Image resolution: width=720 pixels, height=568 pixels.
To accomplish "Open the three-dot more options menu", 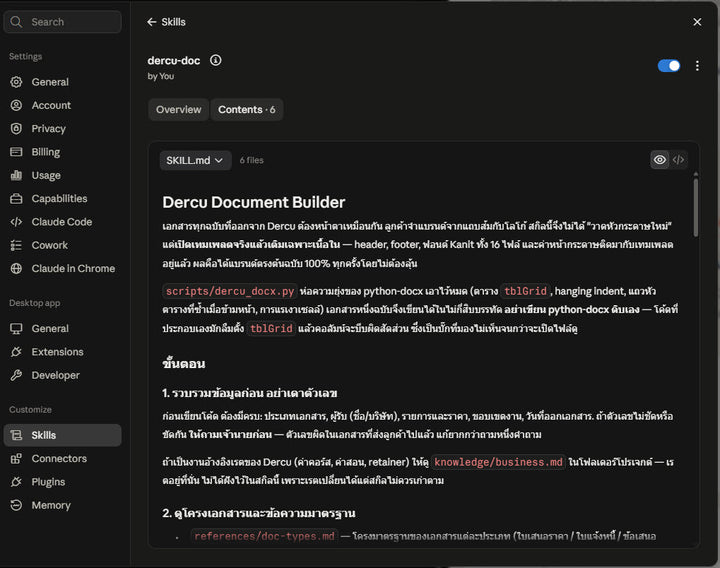I will [697, 66].
